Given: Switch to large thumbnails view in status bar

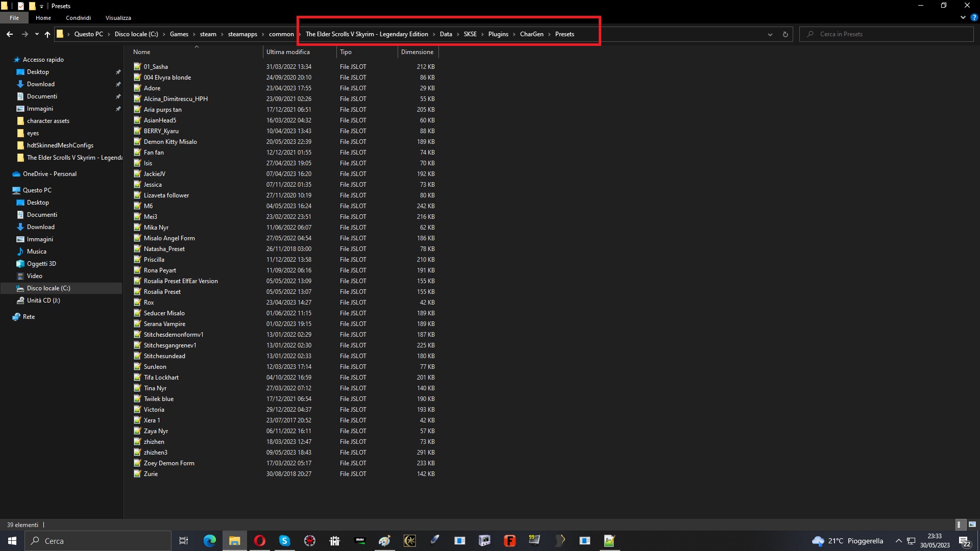Looking at the screenshot, I should click(x=972, y=524).
